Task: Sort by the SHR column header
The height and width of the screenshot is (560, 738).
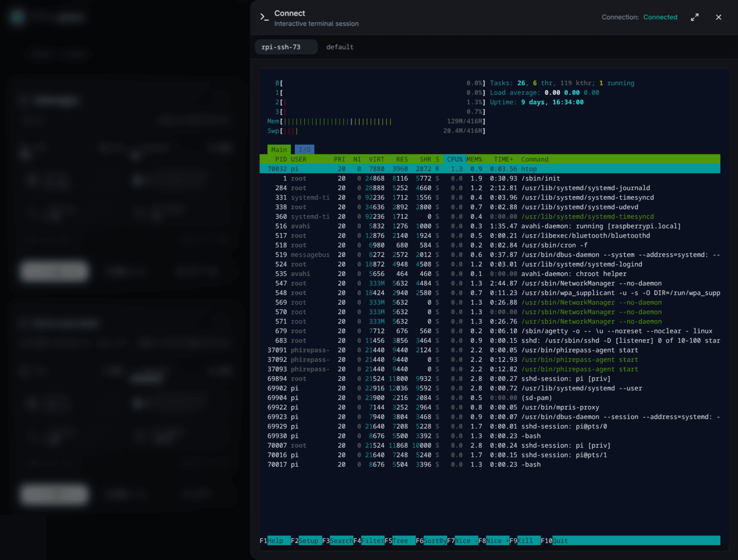Action: pyautogui.click(x=425, y=159)
